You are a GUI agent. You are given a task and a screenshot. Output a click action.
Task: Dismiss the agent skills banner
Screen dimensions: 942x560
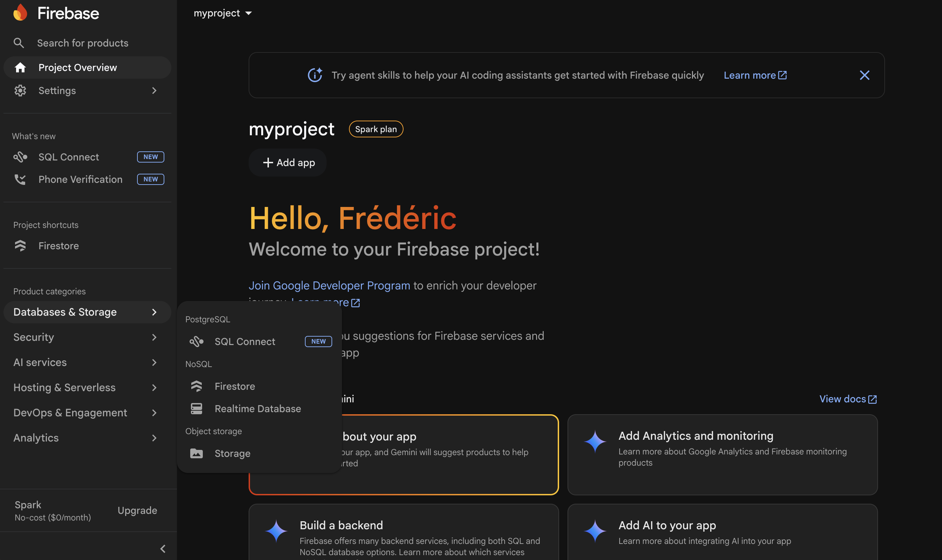click(865, 75)
